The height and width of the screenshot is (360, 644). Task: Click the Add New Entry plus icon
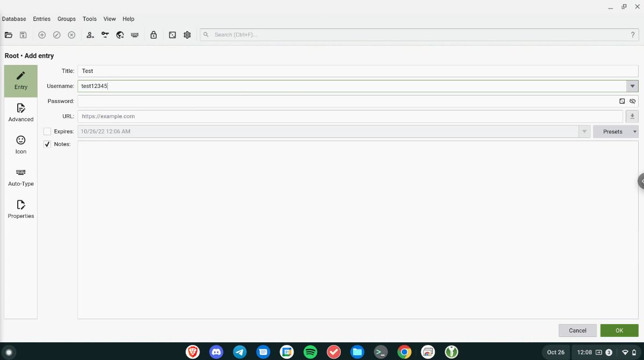click(x=42, y=35)
